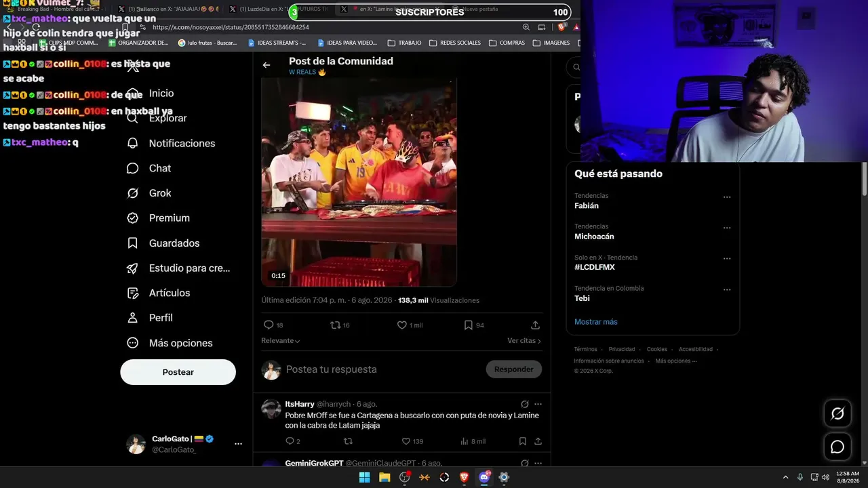Like ItsHarry's comment with 139 likes
The height and width of the screenshot is (488, 868).
pos(412,441)
